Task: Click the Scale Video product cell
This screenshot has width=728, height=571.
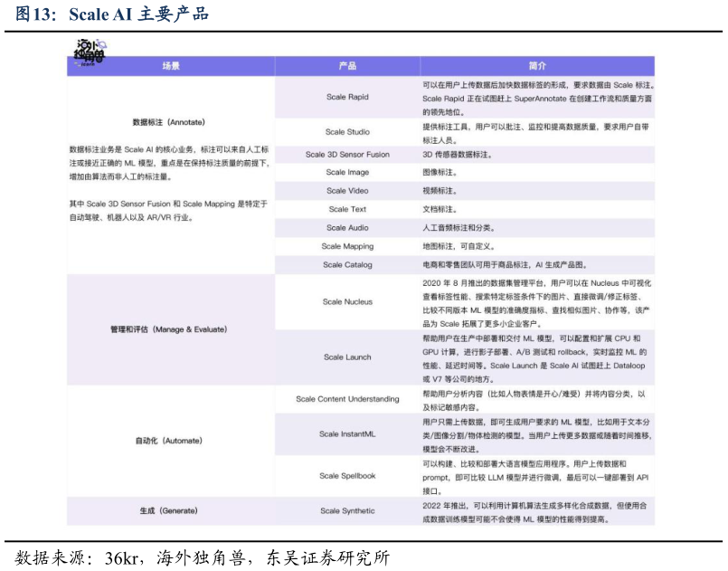Action: coord(347,191)
